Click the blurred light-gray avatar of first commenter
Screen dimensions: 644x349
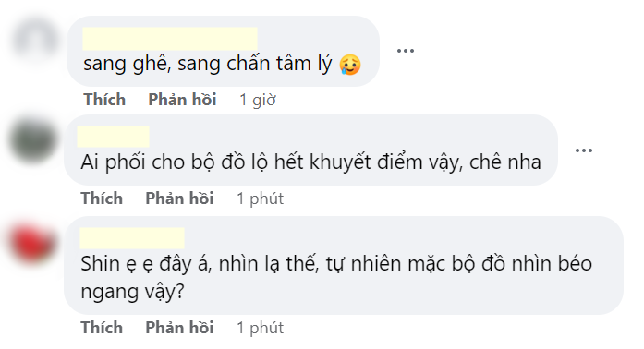(36, 41)
